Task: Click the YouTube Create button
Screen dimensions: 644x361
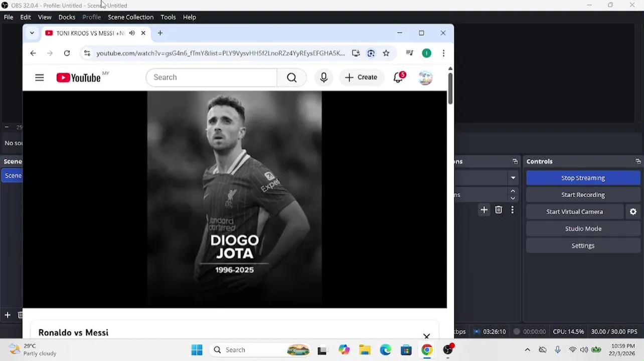Action: click(361, 78)
